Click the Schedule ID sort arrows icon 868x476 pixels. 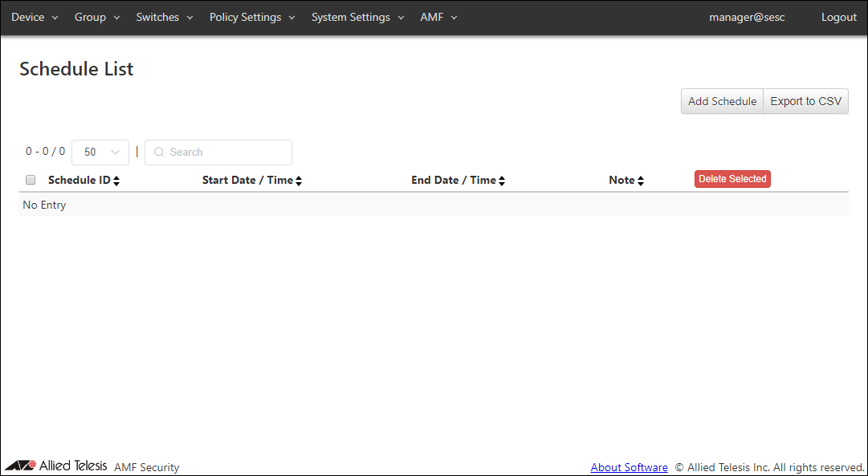(x=116, y=181)
